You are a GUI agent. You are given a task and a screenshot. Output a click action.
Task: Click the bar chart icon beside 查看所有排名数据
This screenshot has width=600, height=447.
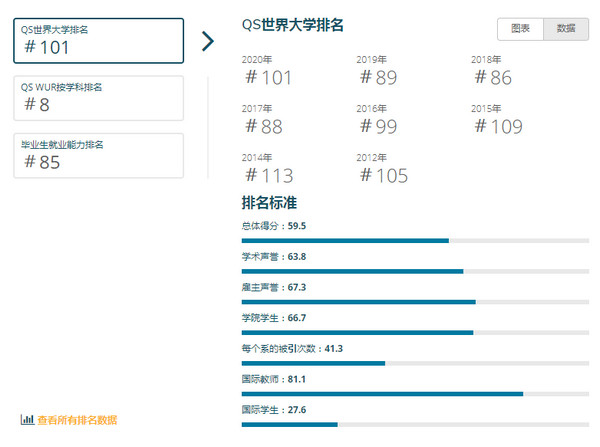click(x=27, y=419)
